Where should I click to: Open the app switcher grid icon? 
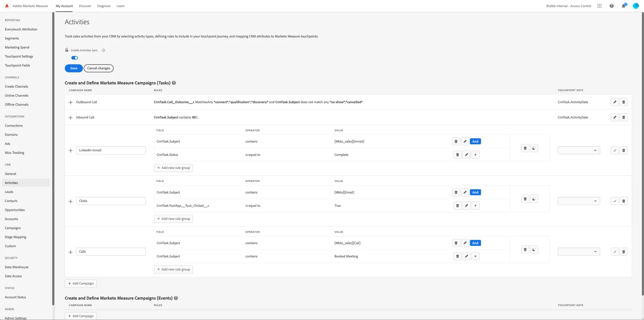pos(599,6)
